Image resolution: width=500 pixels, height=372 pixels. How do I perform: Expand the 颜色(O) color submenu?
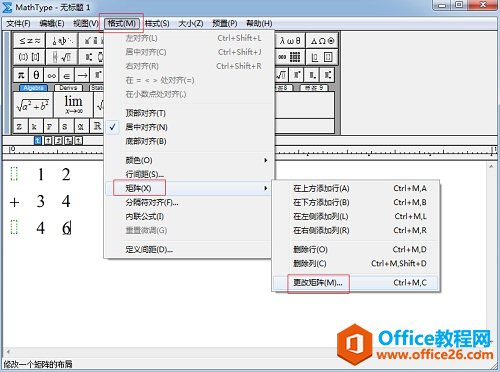189,160
